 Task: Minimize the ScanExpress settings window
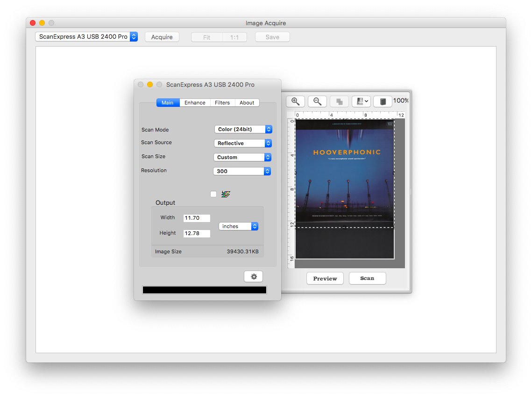coord(150,84)
